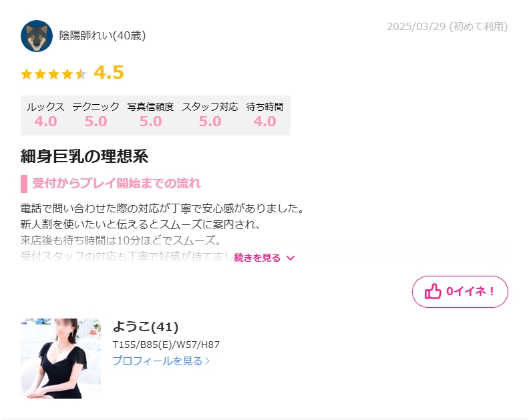Click the arrow after プロフィールを見る
Viewport: 529px width, 420px height.
(x=208, y=361)
